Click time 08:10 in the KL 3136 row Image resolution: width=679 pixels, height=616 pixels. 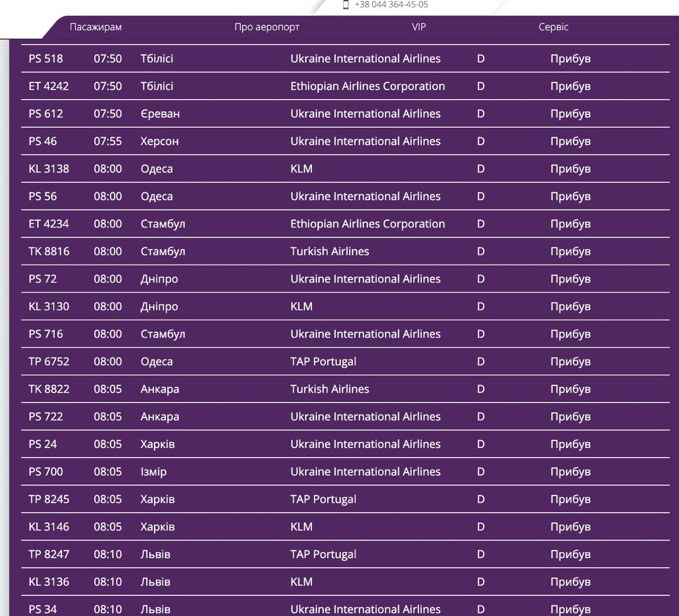(108, 583)
